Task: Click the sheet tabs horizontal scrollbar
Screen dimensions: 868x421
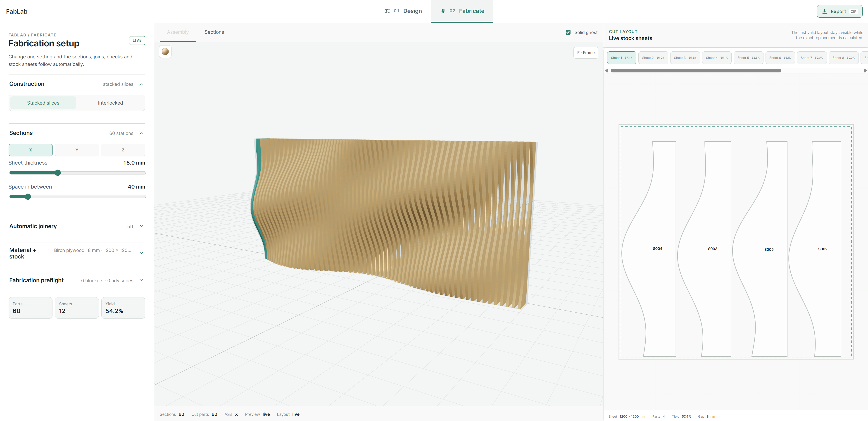Action: coord(696,71)
